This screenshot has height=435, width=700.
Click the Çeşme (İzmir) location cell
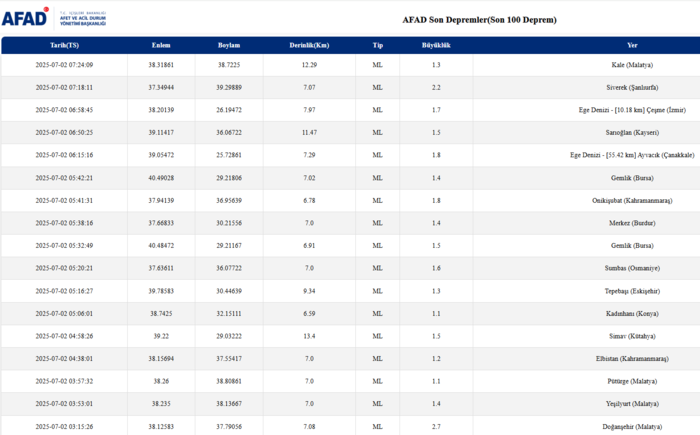pos(632,110)
